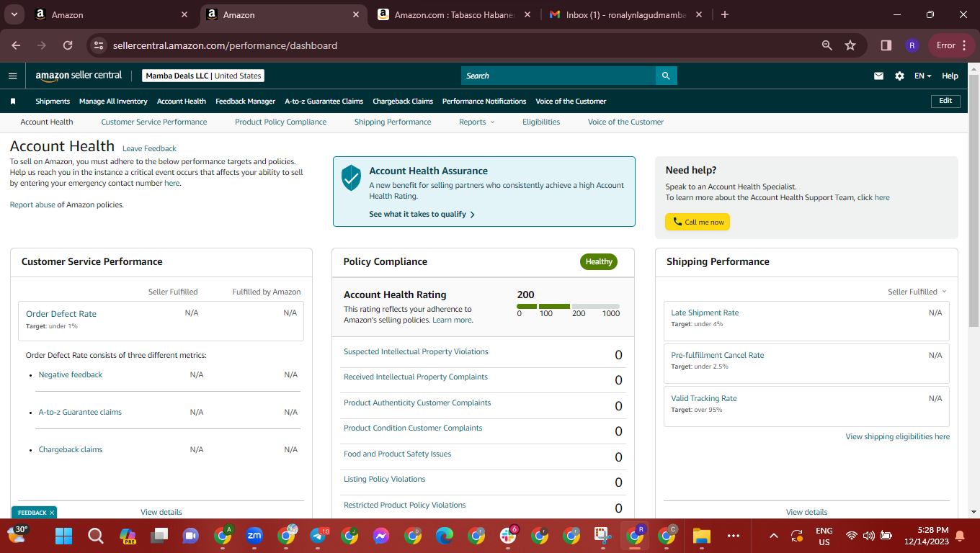Screen dimensions: 980x553
Task: Show hidden system tray icons
Action: coord(774,536)
